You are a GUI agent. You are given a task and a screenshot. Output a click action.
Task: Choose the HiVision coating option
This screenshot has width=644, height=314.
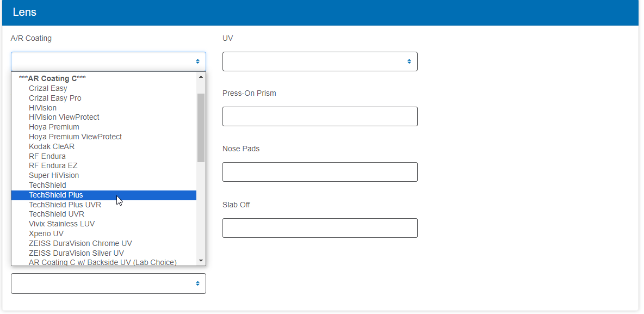click(x=103, y=108)
